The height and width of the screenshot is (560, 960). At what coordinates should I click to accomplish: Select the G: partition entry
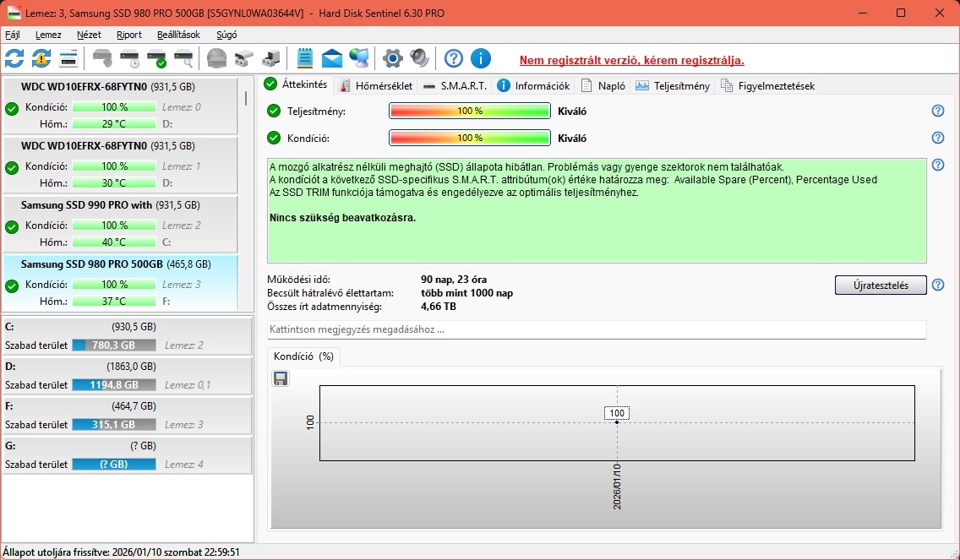coord(128,455)
